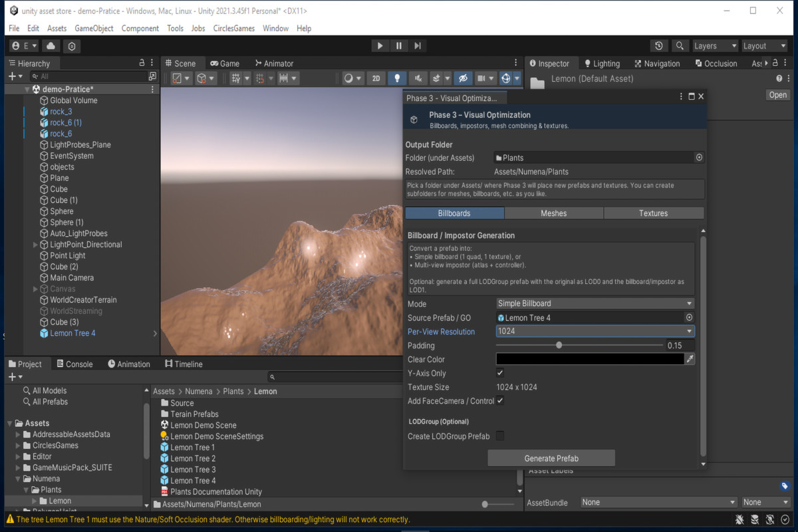Open the GameObject menu
Image resolution: width=798 pixels, height=532 pixels.
(94, 28)
